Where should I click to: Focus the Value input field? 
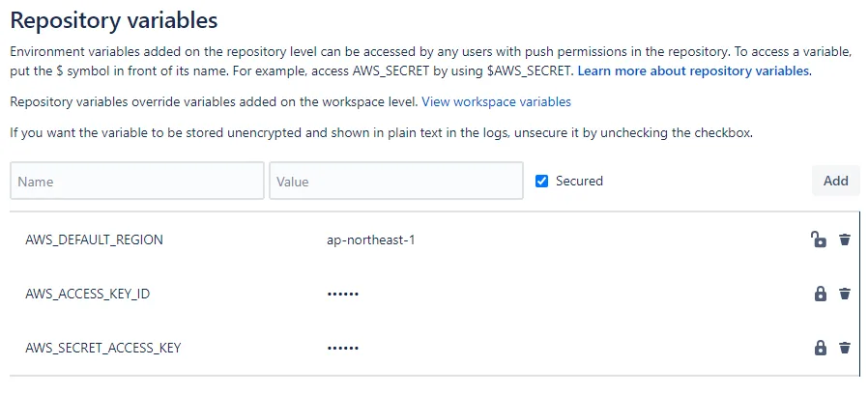point(395,181)
